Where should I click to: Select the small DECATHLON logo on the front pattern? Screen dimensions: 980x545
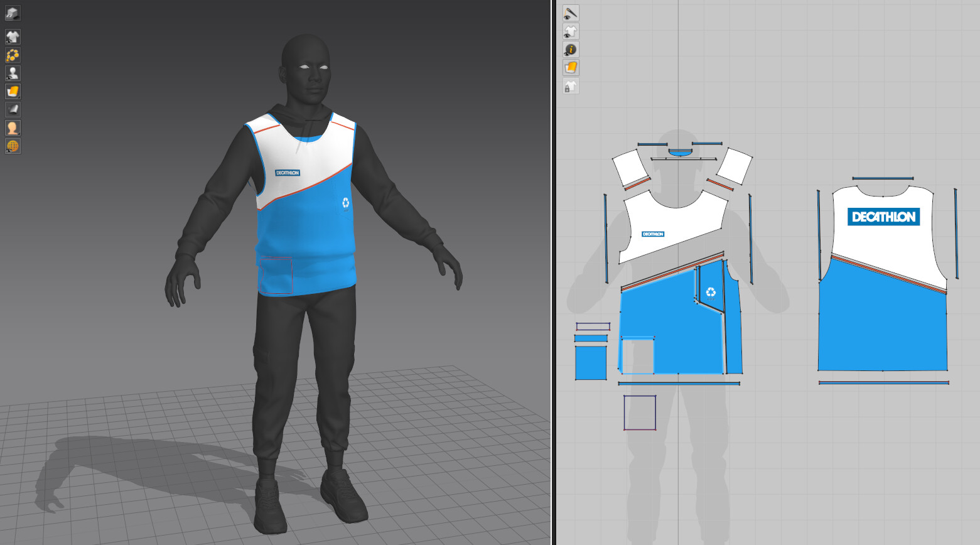(653, 234)
